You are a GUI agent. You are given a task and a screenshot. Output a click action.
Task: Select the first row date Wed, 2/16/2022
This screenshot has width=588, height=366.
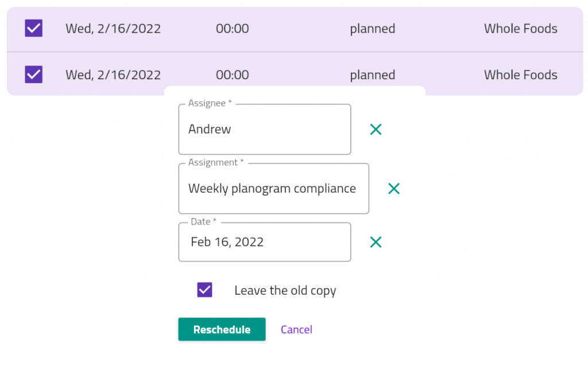113,28
